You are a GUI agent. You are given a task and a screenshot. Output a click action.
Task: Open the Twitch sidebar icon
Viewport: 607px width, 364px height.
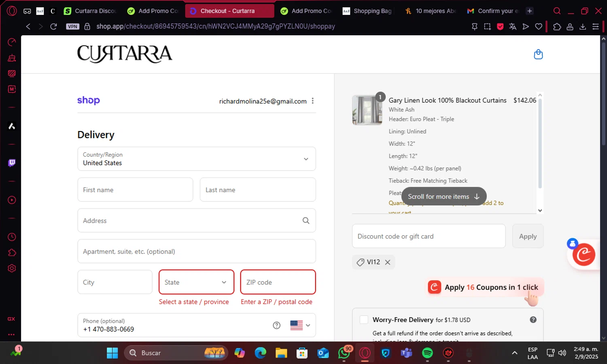[12, 163]
